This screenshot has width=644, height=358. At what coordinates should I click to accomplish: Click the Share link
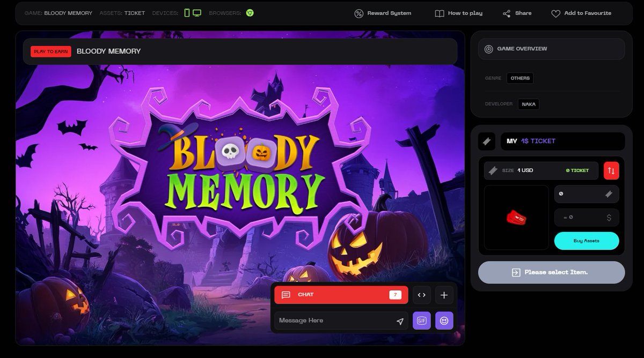517,13
